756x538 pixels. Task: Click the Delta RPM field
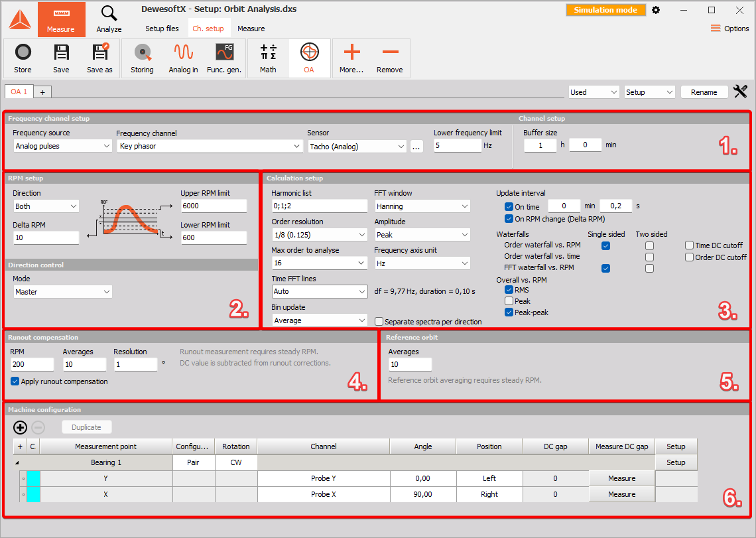click(46, 237)
